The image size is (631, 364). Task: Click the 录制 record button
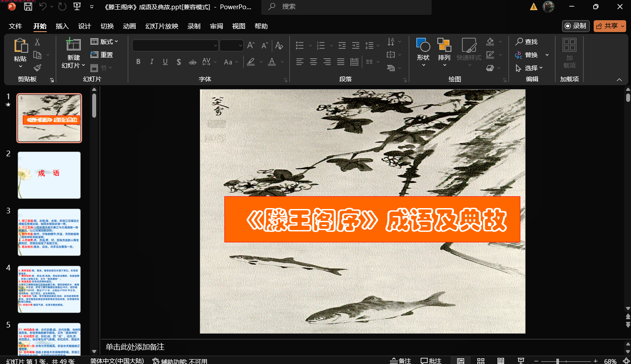tap(576, 26)
